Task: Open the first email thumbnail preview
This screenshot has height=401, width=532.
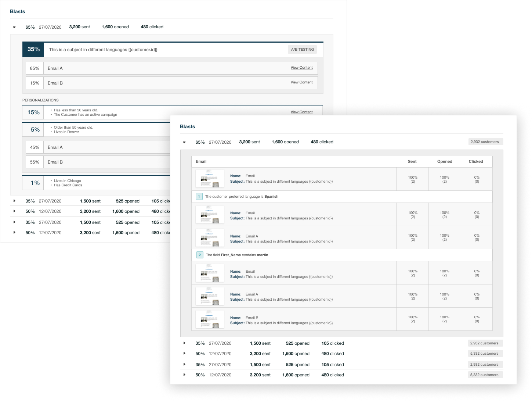Action: pos(210,179)
